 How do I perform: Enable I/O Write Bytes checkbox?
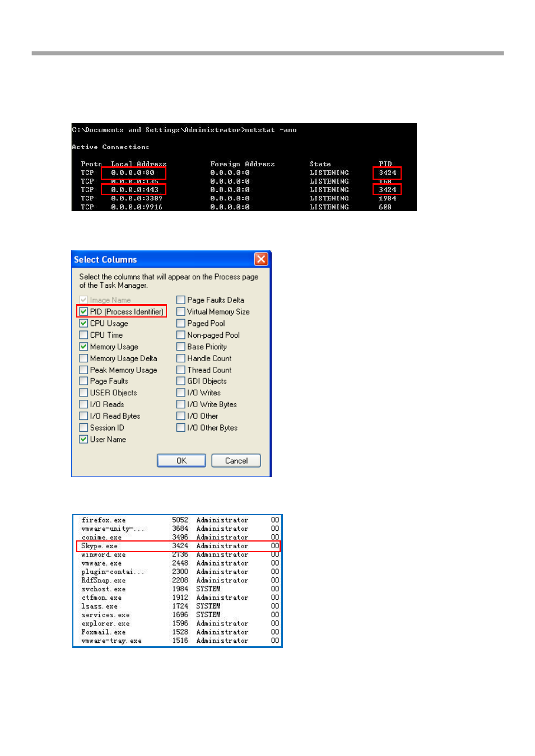point(181,404)
